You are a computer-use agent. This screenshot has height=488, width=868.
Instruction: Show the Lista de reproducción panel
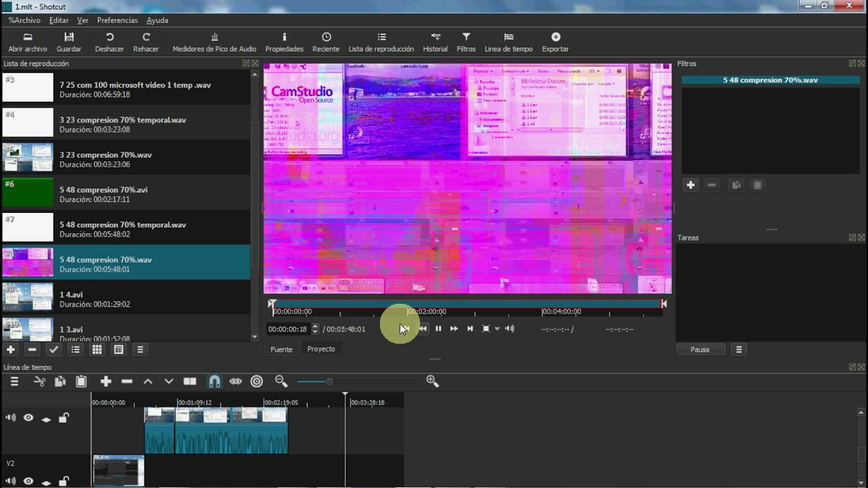click(381, 43)
